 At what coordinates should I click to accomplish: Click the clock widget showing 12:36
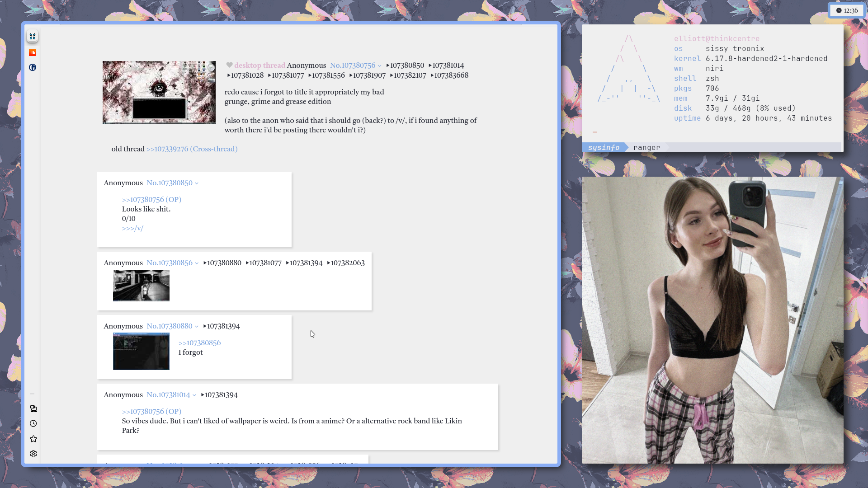(847, 10)
